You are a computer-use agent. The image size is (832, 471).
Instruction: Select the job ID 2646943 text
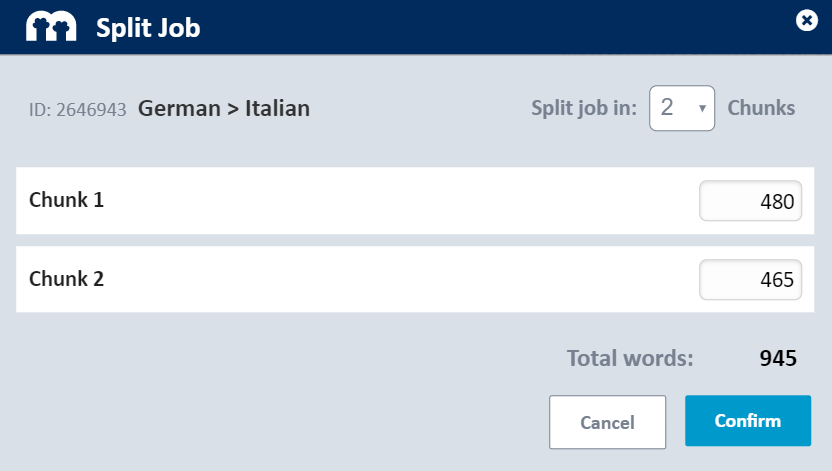click(x=77, y=110)
